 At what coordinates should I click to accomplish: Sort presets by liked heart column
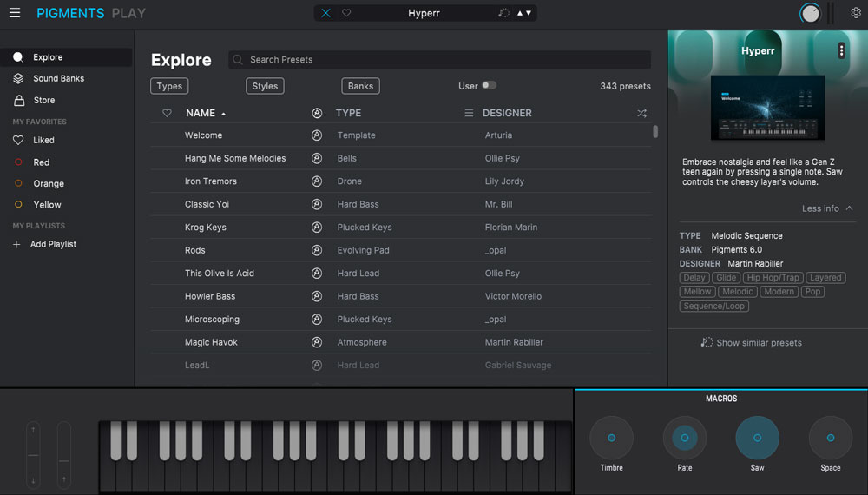tap(167, 113)
